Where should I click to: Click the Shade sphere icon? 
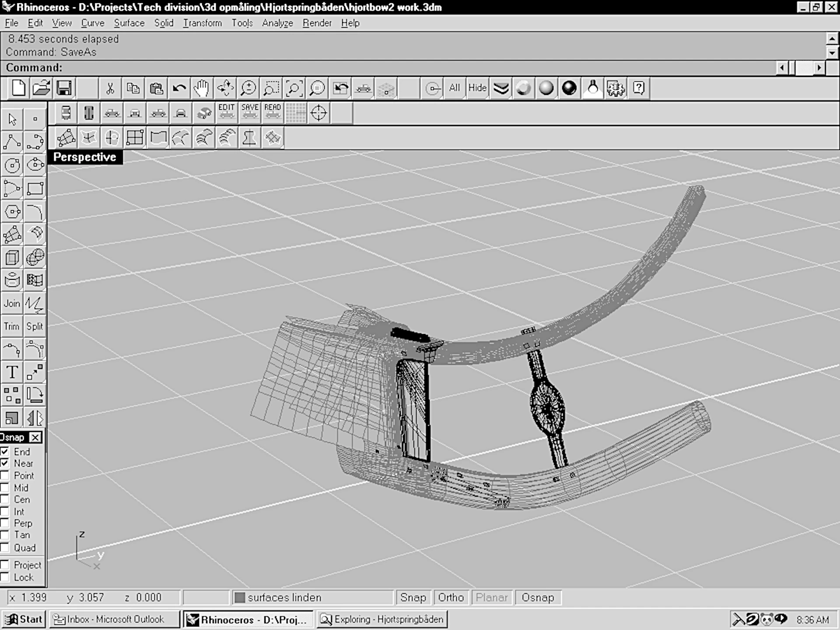(546, 88)
